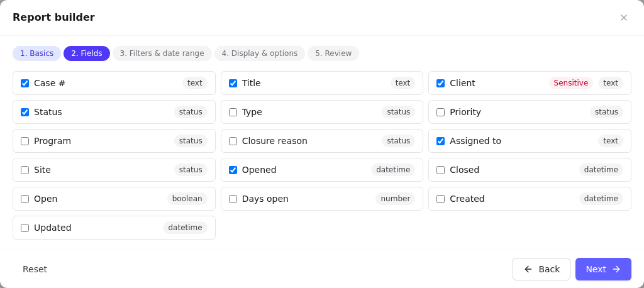
Task: Click the text badge on Title
Action: [402, 83]
